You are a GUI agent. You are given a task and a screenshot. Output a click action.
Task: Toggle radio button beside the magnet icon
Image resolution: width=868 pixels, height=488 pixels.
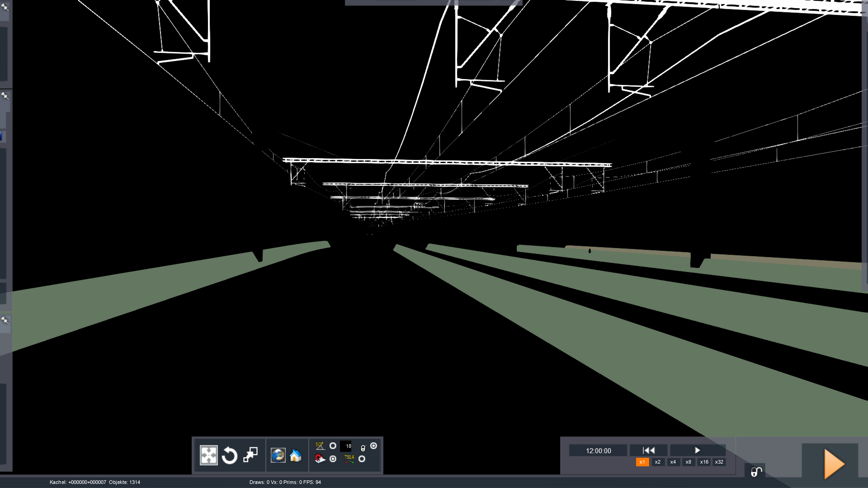click(333, 459)
